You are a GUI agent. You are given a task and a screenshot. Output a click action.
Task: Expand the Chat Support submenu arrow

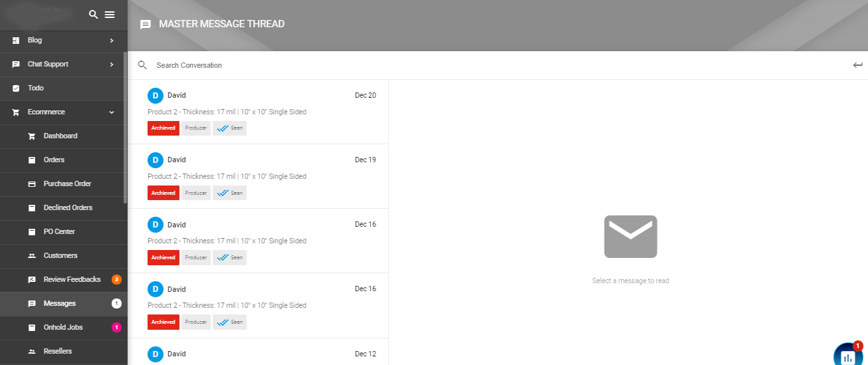click(112, 64)
